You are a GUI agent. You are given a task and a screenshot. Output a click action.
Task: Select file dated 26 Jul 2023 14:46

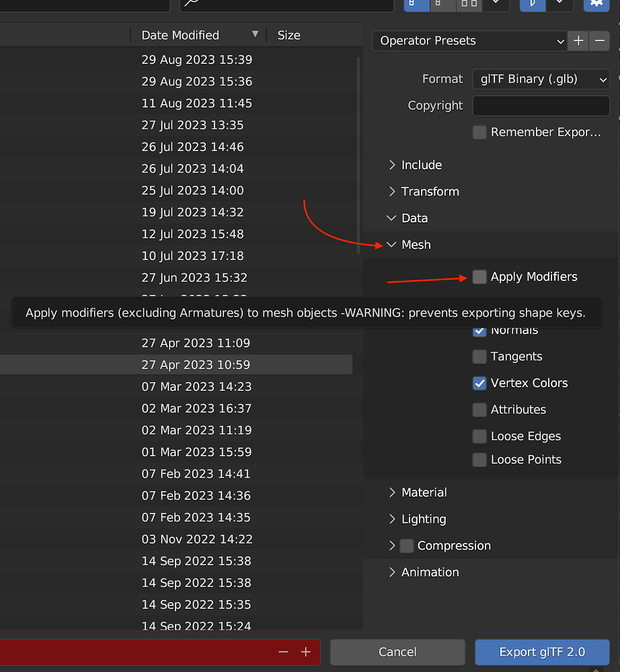click(176, 147)
